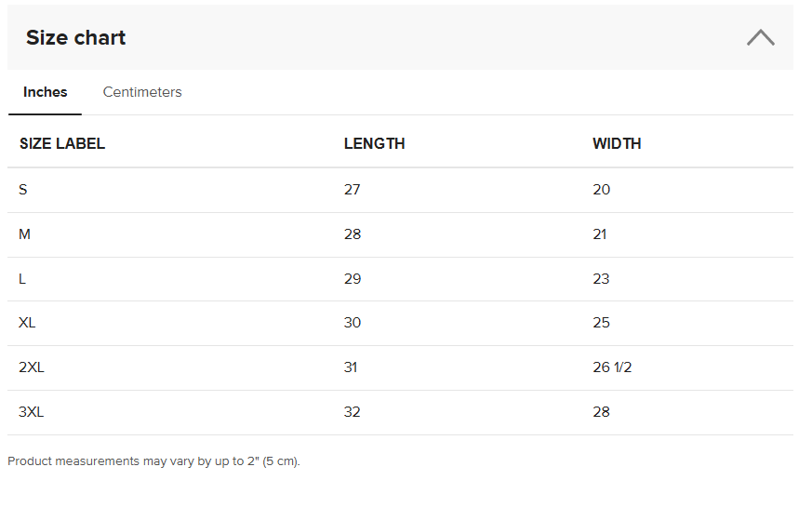Select the L size row label
Viewport: 812px width, 507px height.
(x=21, y=279)
